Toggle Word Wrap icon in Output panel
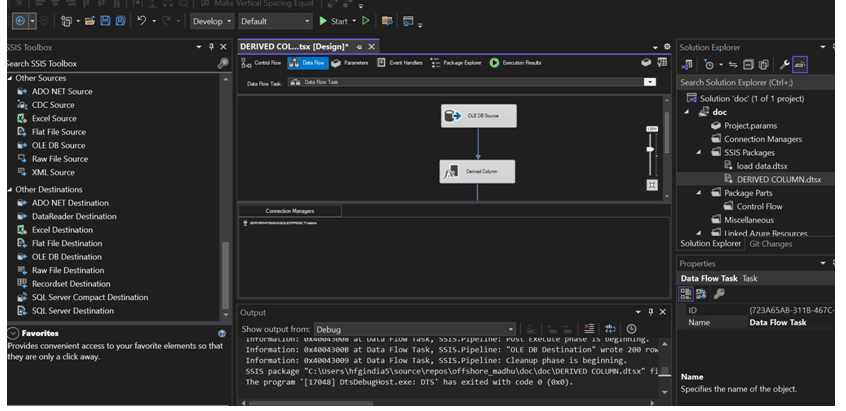Viewport: 846px width, 411px height. click(610, 328)
